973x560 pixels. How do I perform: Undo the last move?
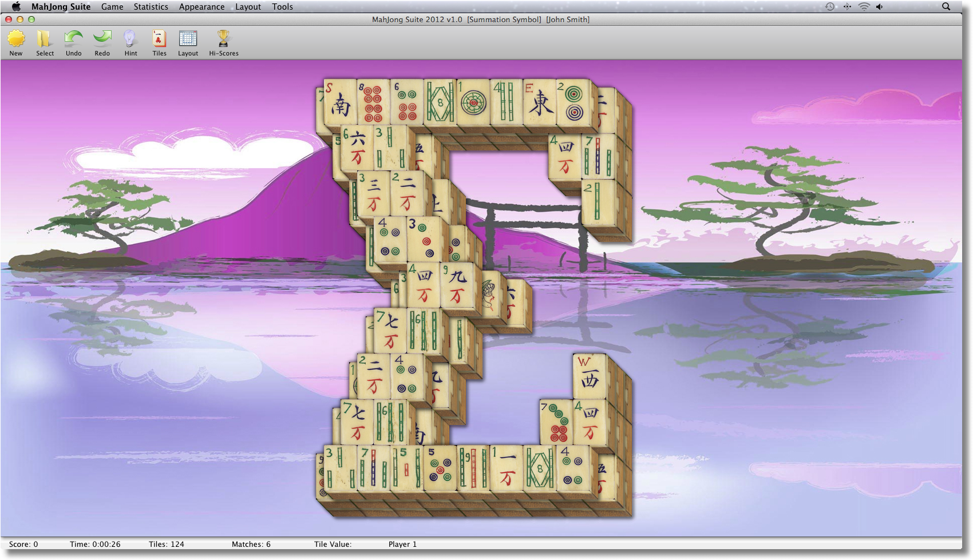73,43
